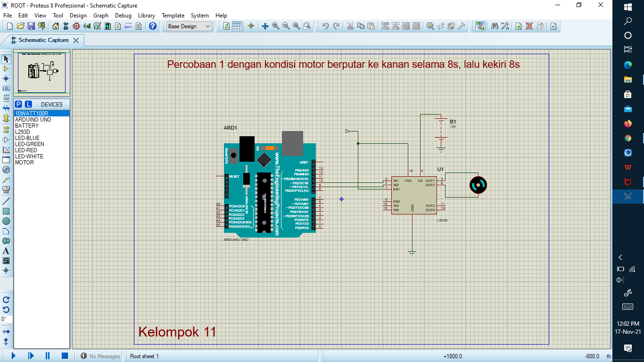
Task: Select the 2D Graphics Box tool
Action: (x=6, y=211)
